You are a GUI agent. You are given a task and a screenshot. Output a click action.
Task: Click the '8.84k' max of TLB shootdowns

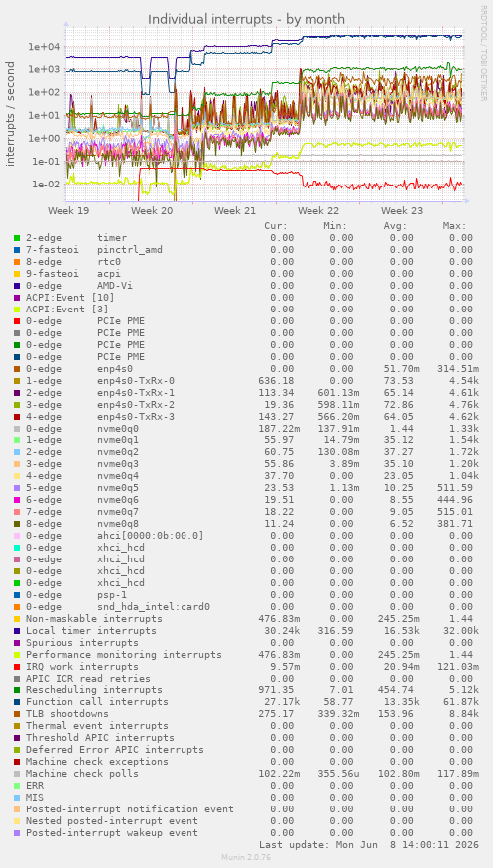(x=463, y=714)
